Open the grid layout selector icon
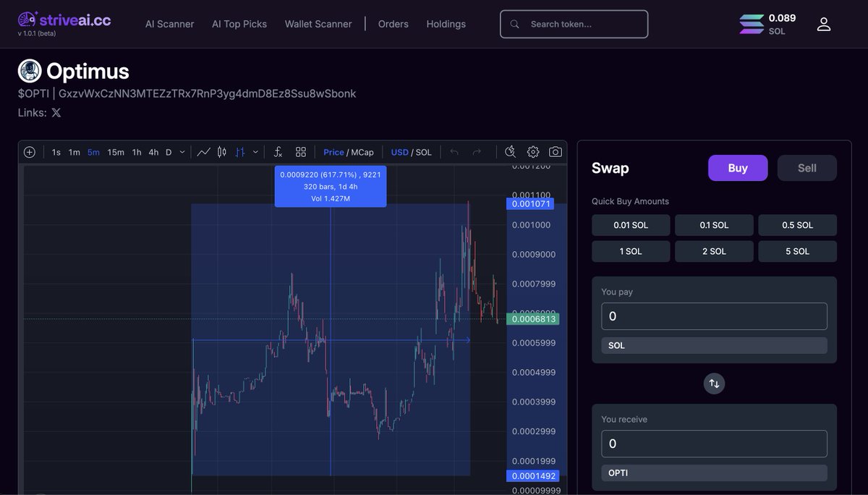The image size is (868, 495). pos(301,152)
